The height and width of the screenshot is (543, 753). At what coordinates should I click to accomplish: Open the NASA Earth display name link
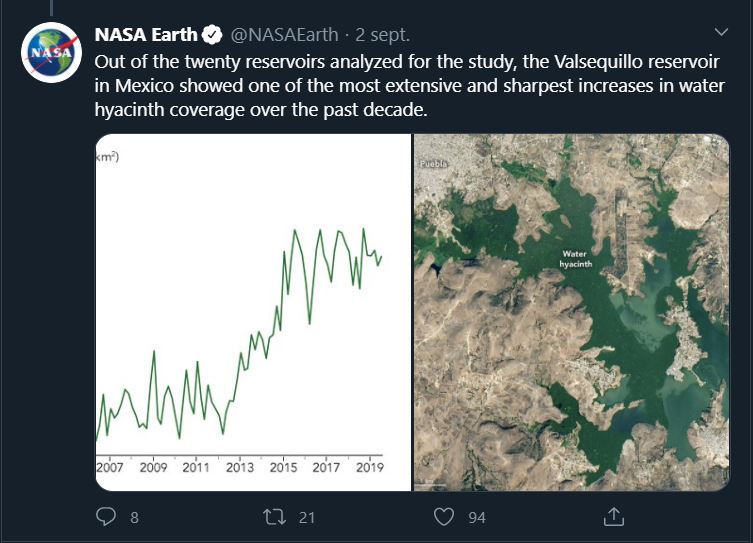tap(146, 35)
